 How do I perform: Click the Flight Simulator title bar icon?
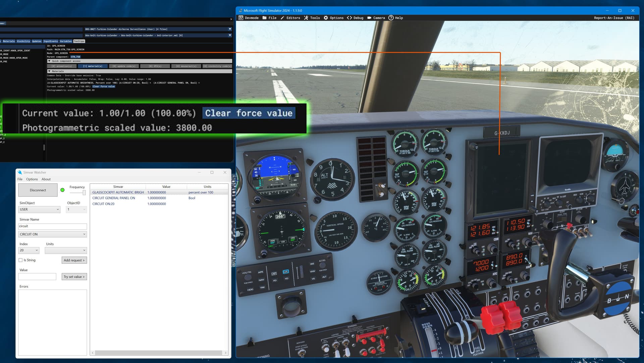coord(240,10)
